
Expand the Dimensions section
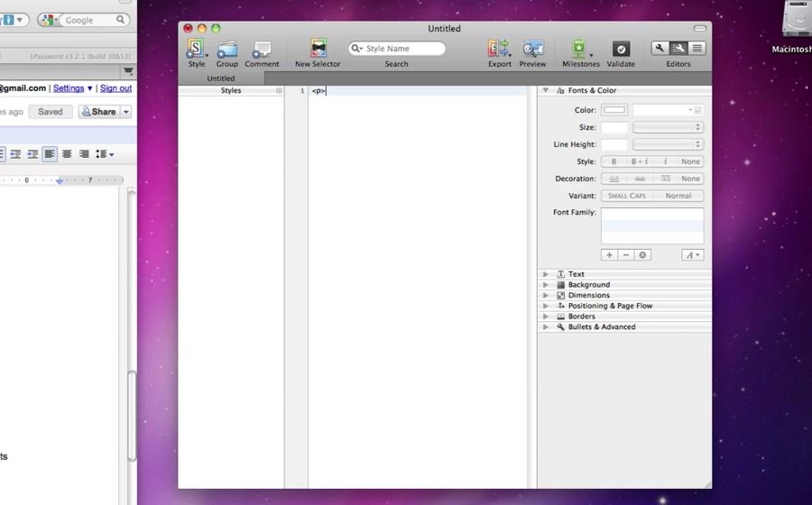545,295
